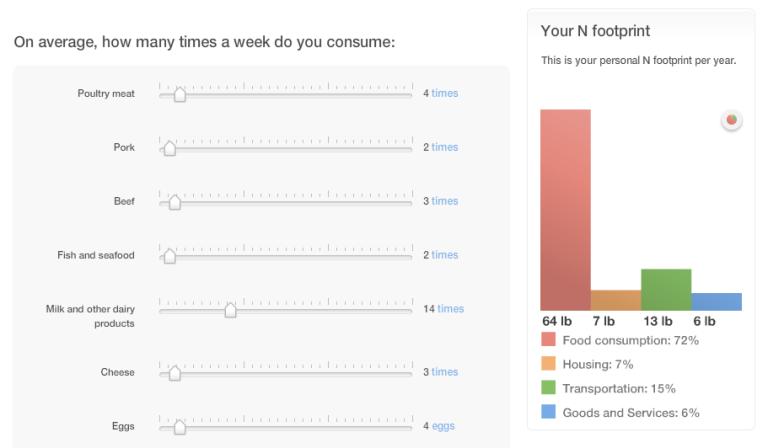Click the Eggs slider handle
Screen dimensions: 768x448
coord(179,428)
